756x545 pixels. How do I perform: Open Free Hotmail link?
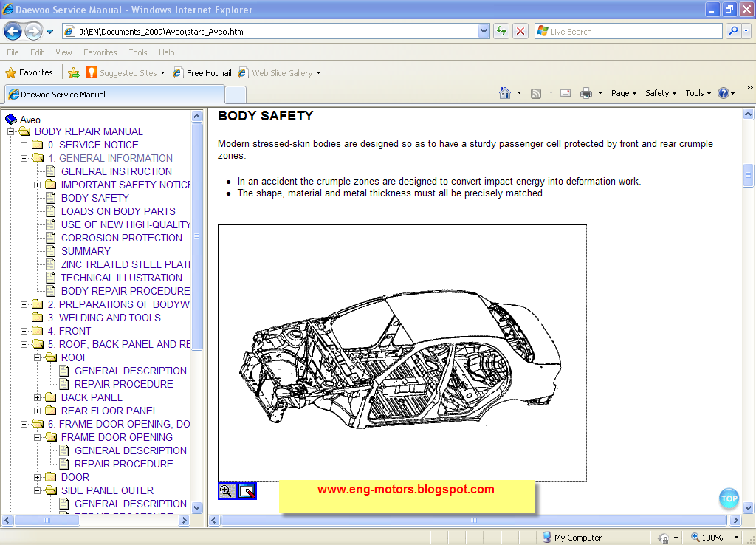202,73
